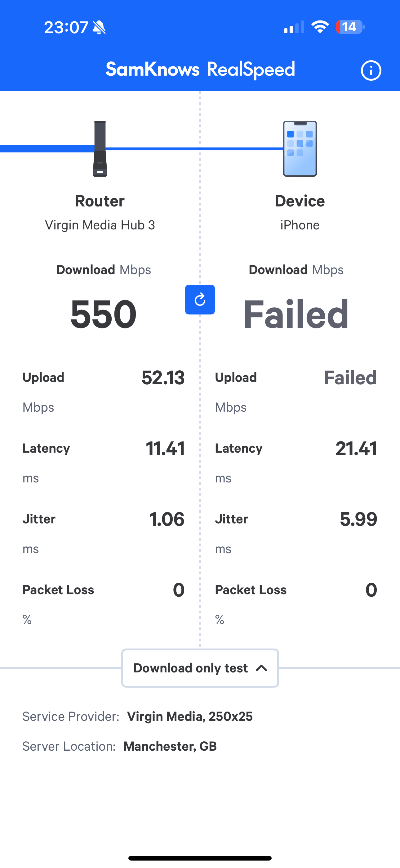Tap the Server Location Manchester, GB text
Viewport: 400px width, 868px height.
pyautogui.click(x=170, y=746)
